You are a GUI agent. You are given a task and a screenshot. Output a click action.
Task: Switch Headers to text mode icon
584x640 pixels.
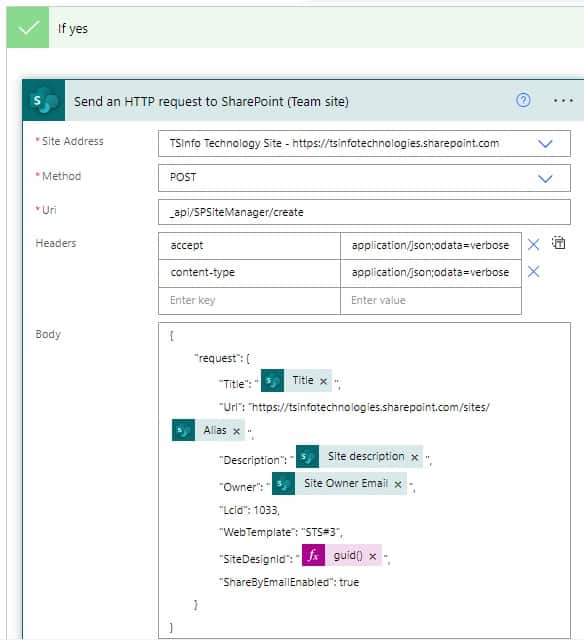click(559, 242)
